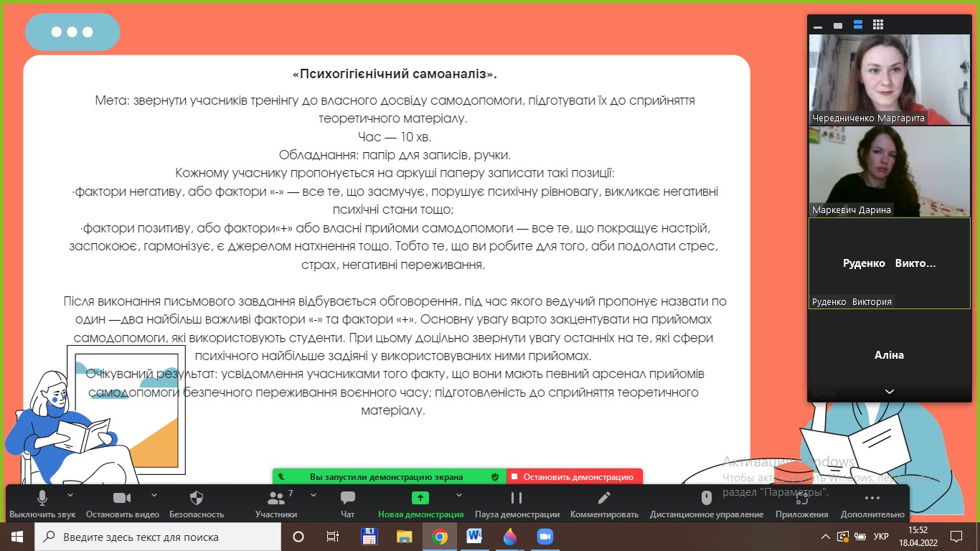980x551 pixels.
Task: Select Маркевич Дарина video thumbnail
Action: point(890,171)
